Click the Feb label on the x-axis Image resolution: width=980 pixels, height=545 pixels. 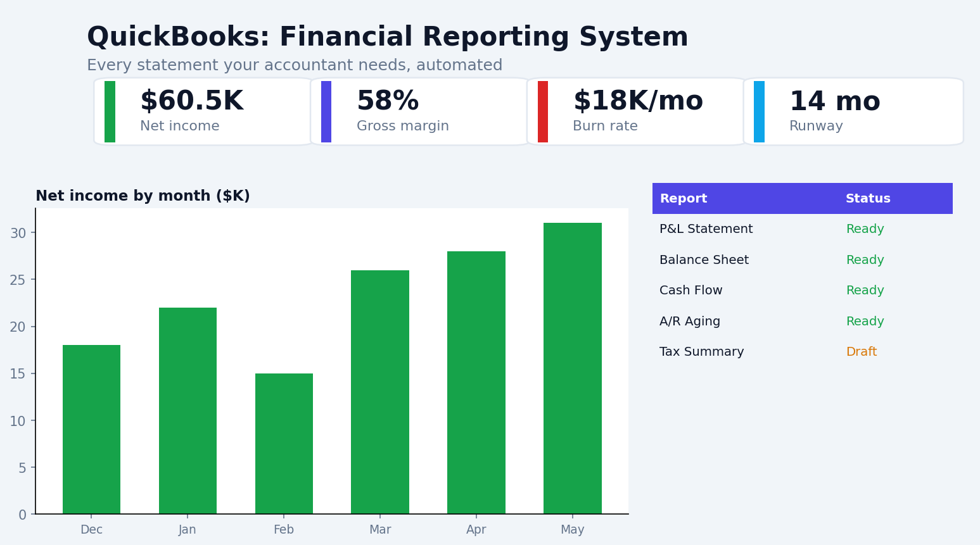pyautogui.click(x=284, y=530)
